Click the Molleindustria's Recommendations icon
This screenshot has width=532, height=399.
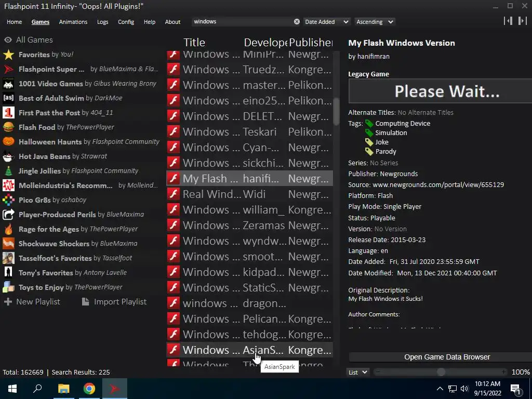pos(8,185)
